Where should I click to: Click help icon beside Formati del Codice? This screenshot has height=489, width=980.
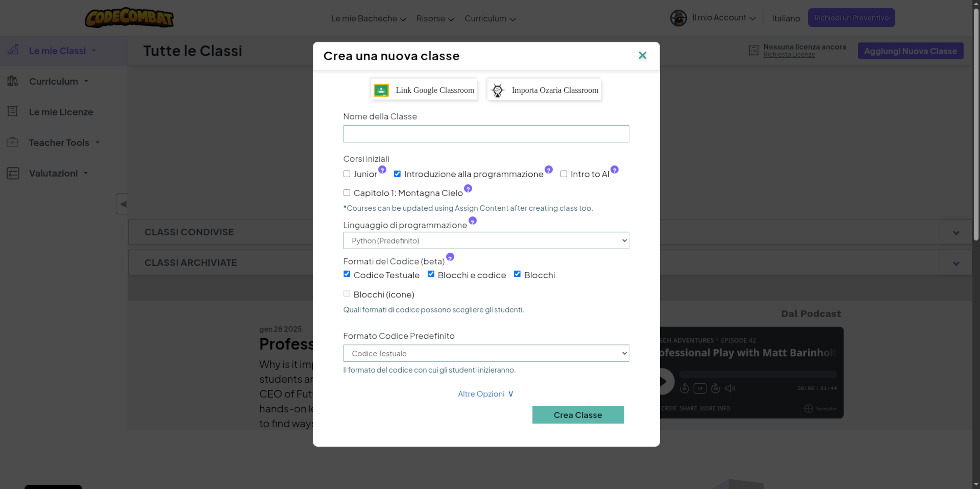coord(449,256)
